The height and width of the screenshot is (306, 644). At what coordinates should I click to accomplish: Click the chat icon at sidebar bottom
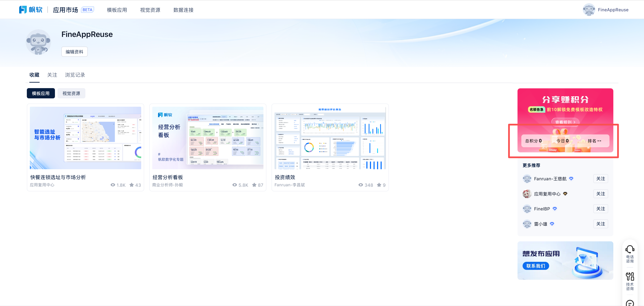[630, 303]
